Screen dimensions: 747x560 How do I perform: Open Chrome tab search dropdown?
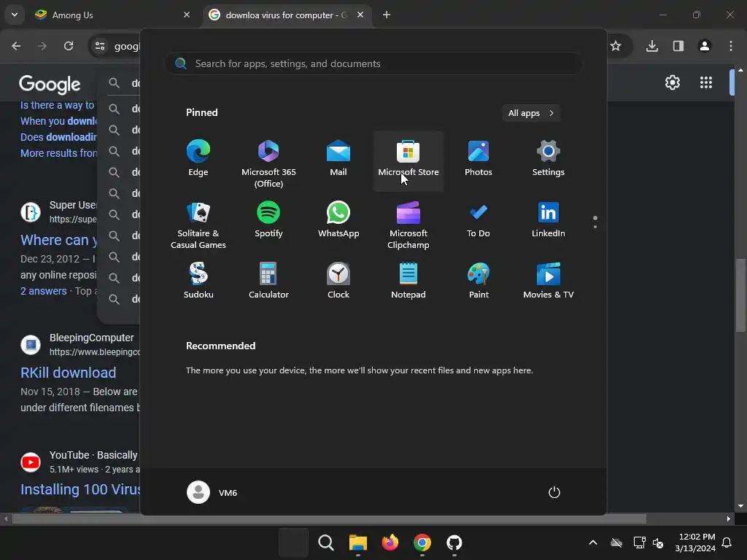[15, 15]
